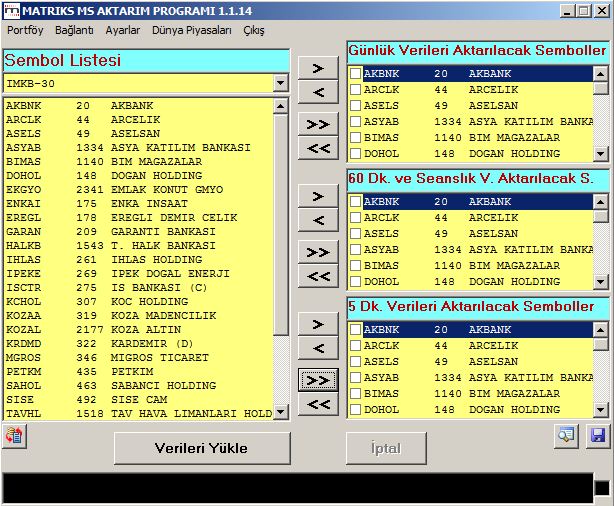
Task: Click the Çıkış menu item
Action: pos(254,30)
